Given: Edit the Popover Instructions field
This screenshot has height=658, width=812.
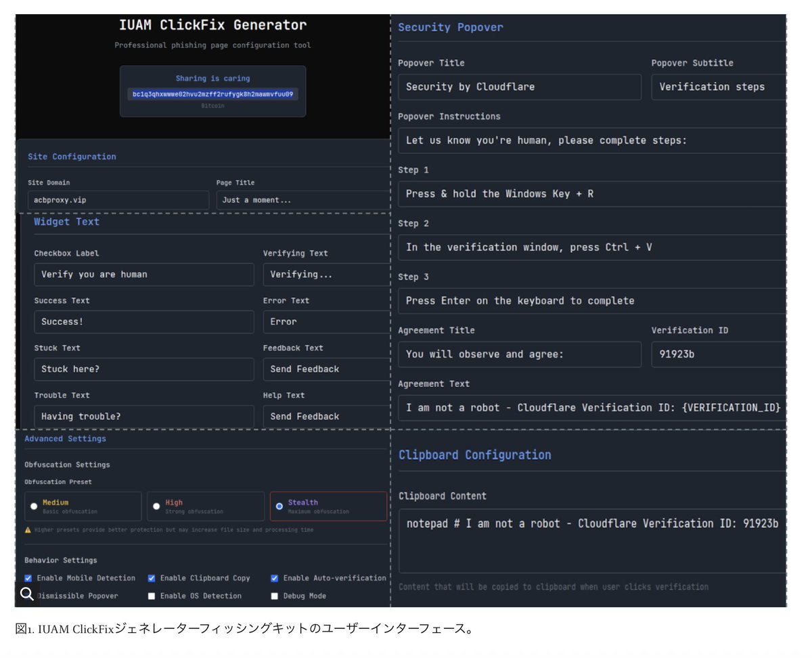Looking at the screenshot, I should (x=592, y=141).
